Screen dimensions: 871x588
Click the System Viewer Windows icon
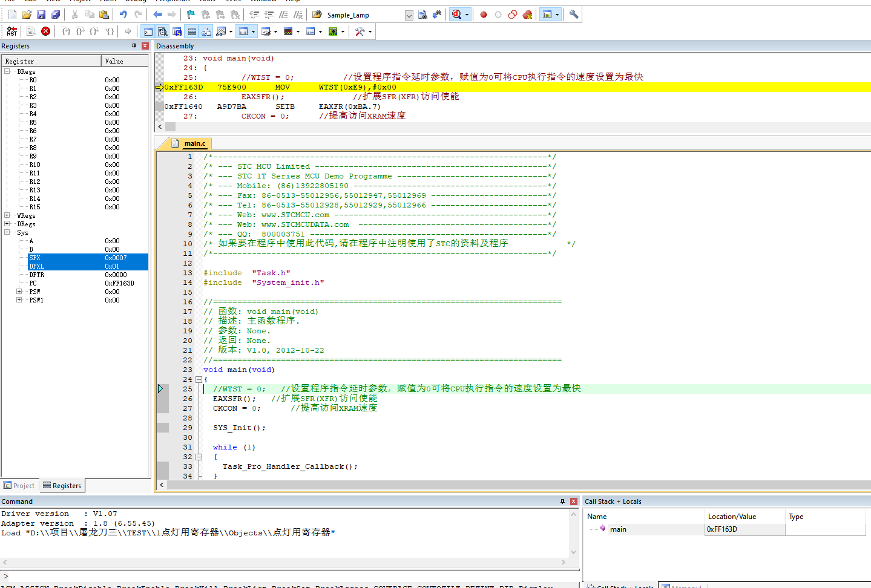tap(333, 31)
